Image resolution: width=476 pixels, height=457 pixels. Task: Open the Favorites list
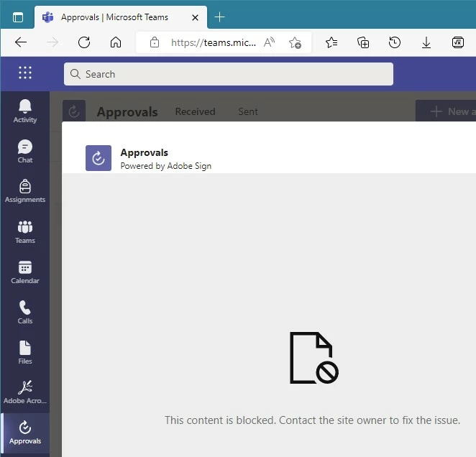pyautogui.click(x=331, y=42)
